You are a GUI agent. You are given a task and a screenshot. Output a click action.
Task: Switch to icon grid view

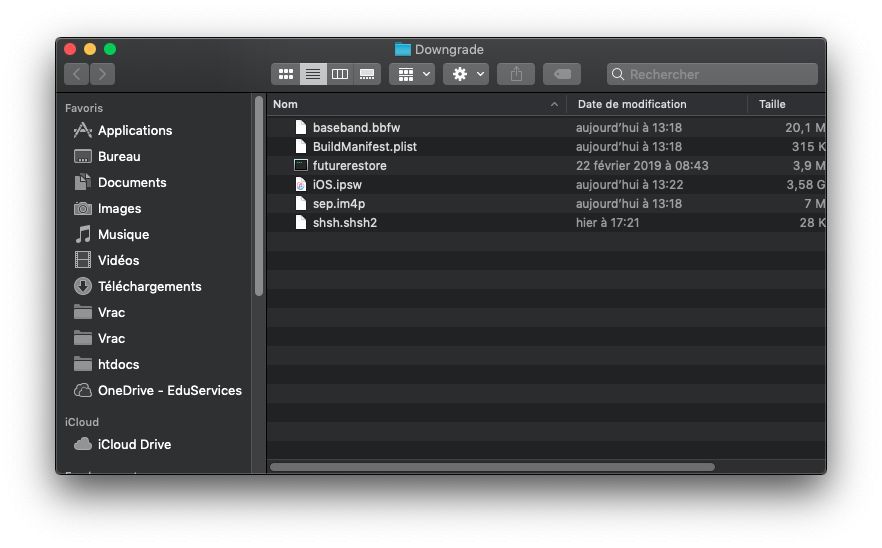(x=286, y=74)
